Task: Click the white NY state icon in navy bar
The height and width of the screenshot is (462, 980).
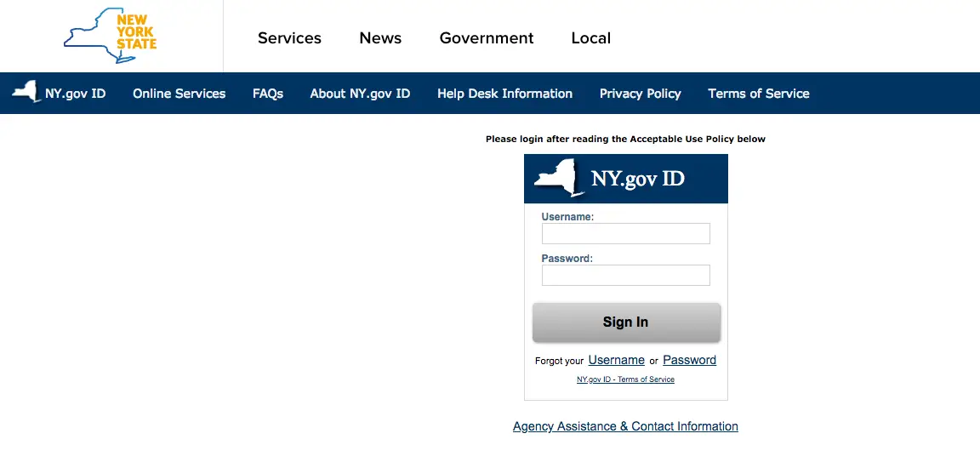Action: (26, 93)
